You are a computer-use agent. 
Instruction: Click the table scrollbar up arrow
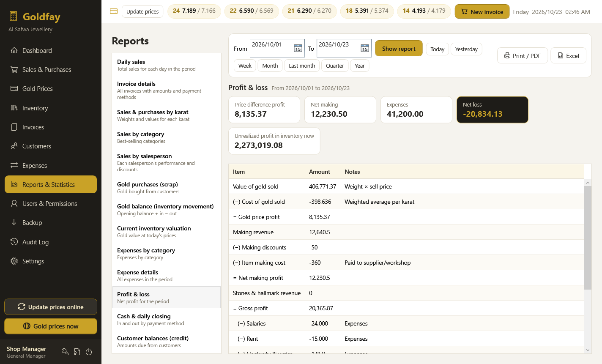click(588, 183)
